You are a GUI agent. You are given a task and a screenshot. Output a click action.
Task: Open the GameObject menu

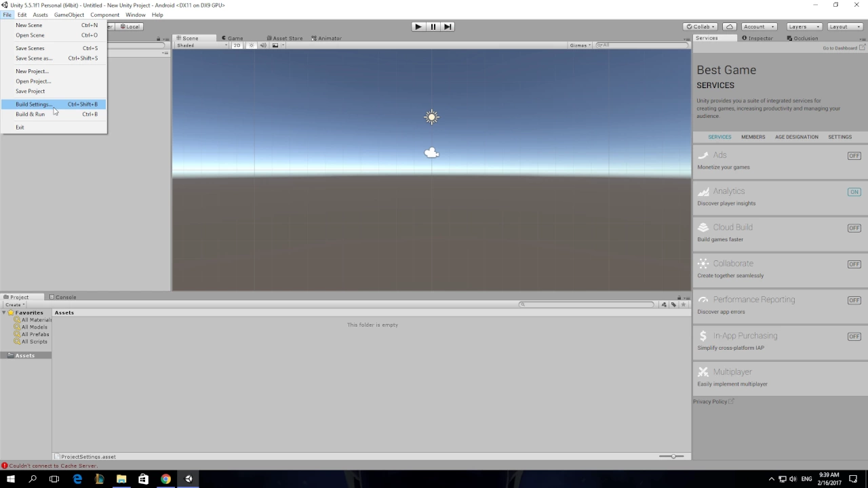pyautogui.click(x=69, y=15)
